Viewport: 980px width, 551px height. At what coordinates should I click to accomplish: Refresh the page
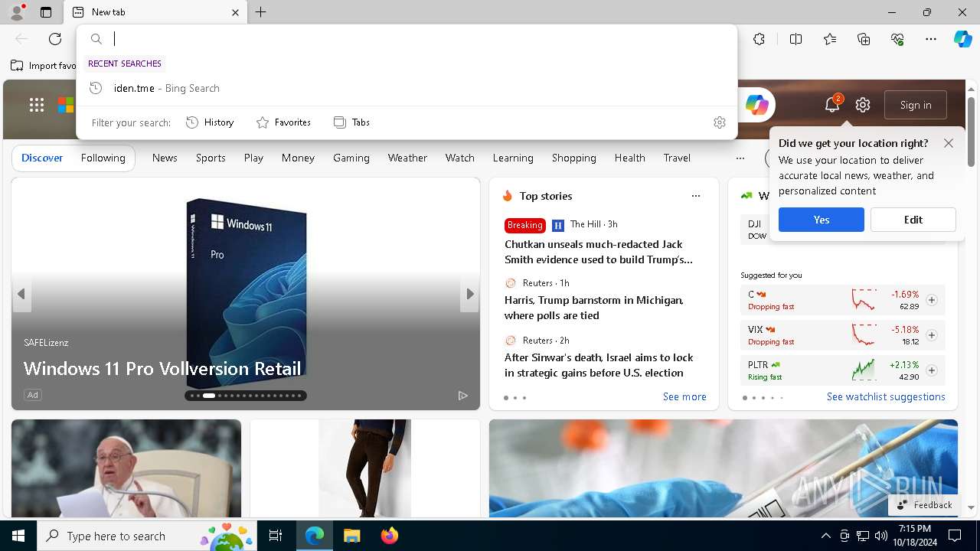[55, 39]
